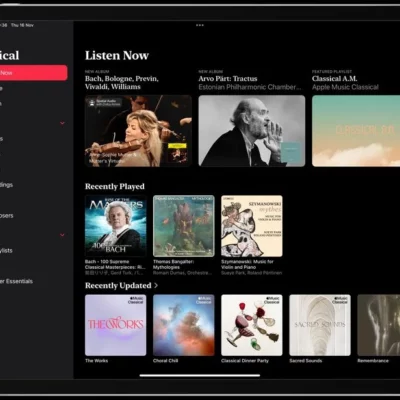Open the three-dot multitasking menu
Image resolution: width=400 pixels, height=400 pixels.
[200, 25]
